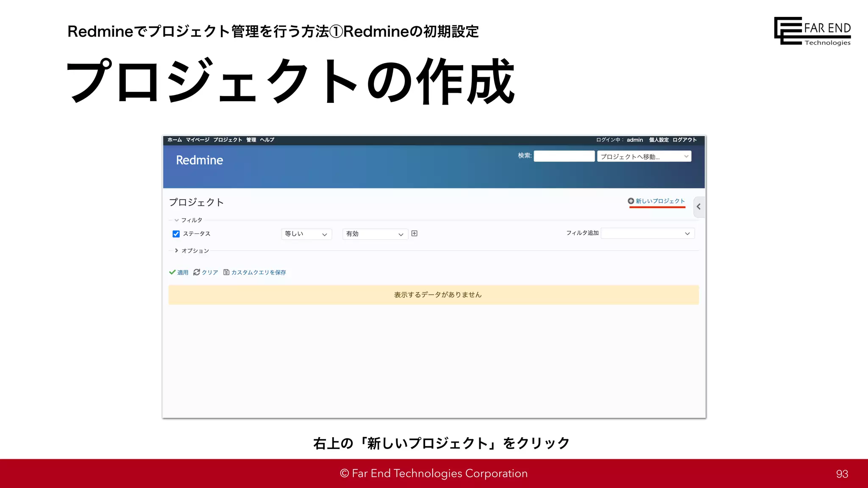868x488 pixels.
Task: Open マイページ in the top menu
Action: (x=198, y=140)
